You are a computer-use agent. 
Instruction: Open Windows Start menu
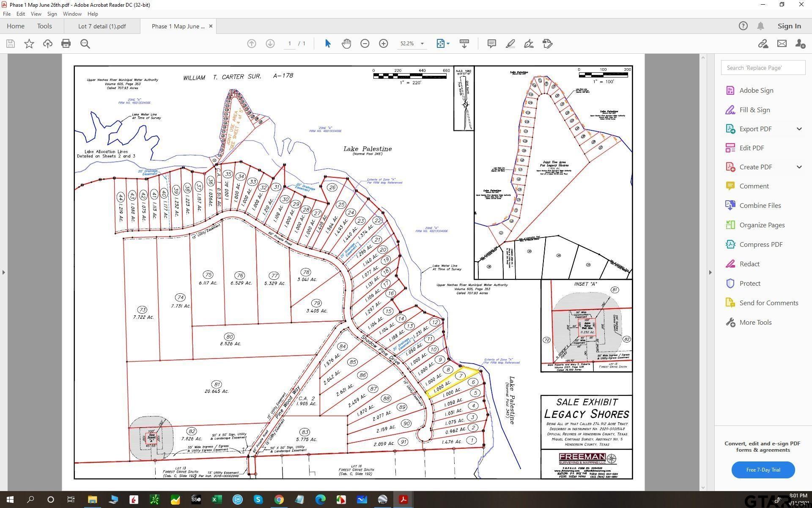tap(10, 500)
